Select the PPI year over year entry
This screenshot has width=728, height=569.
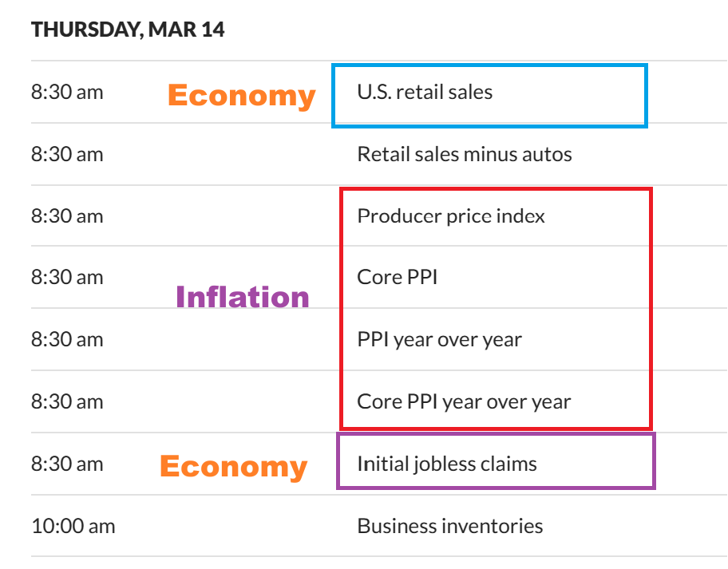point(439,340)
